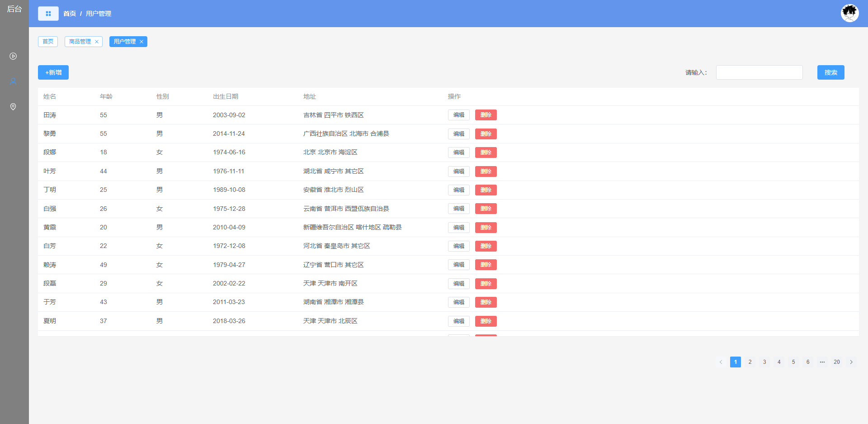Select the user sidebar icon

(13, 81)
